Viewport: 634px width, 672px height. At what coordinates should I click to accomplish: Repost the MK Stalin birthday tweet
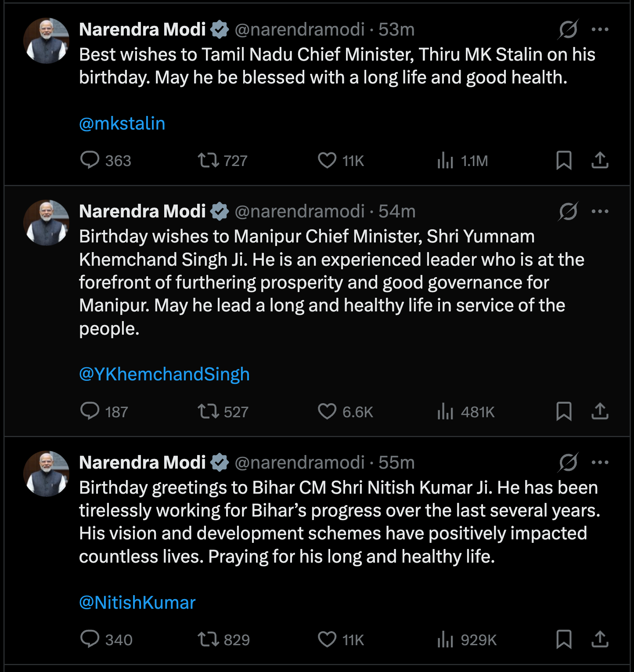point(208,160)
